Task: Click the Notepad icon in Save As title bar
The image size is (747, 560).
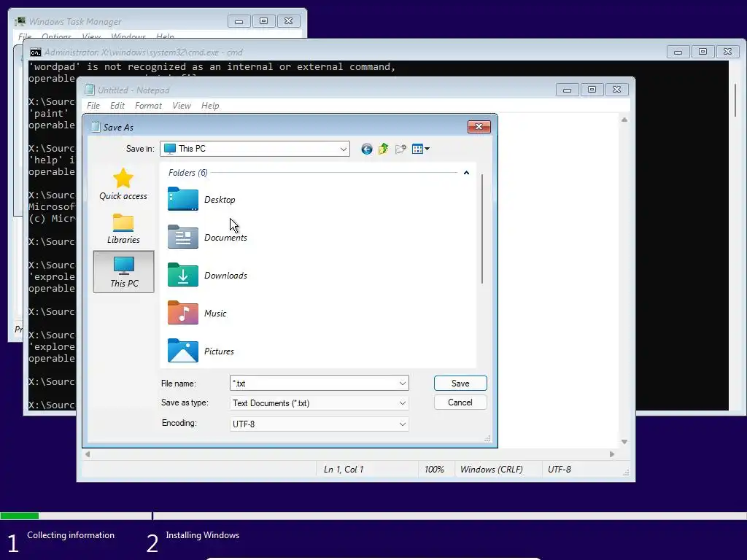Action: (x=96, y=127)
